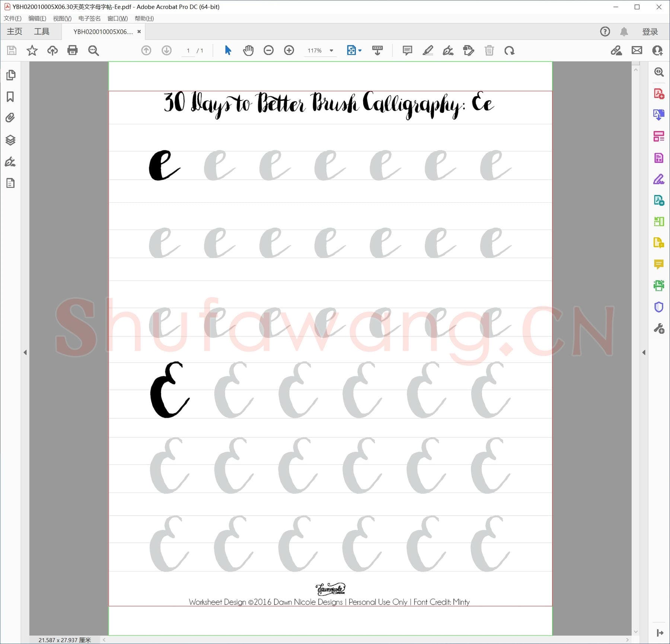The width and height of the screenshot is (670, 644).
Task: Collapse the left navigation pane arrow
Action: tap(25, 352)
